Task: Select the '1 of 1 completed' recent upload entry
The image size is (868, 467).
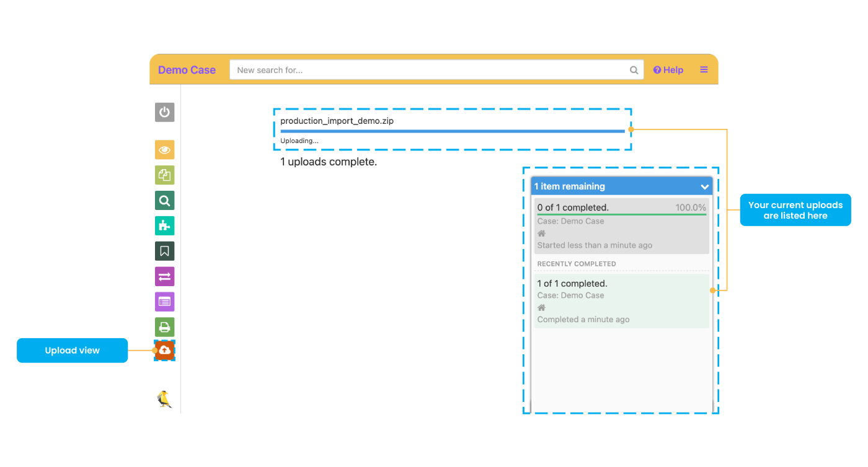Action: [x=620, y=300]
